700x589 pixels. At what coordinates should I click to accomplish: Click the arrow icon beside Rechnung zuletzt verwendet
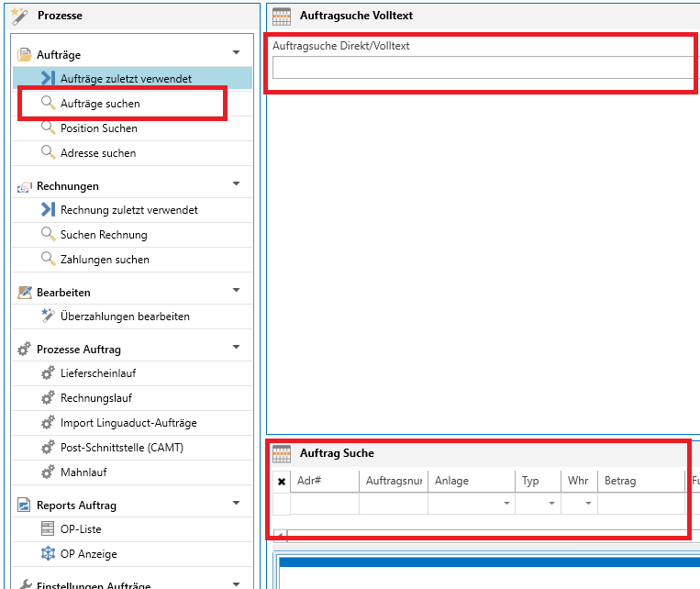(x=48, y=210)
